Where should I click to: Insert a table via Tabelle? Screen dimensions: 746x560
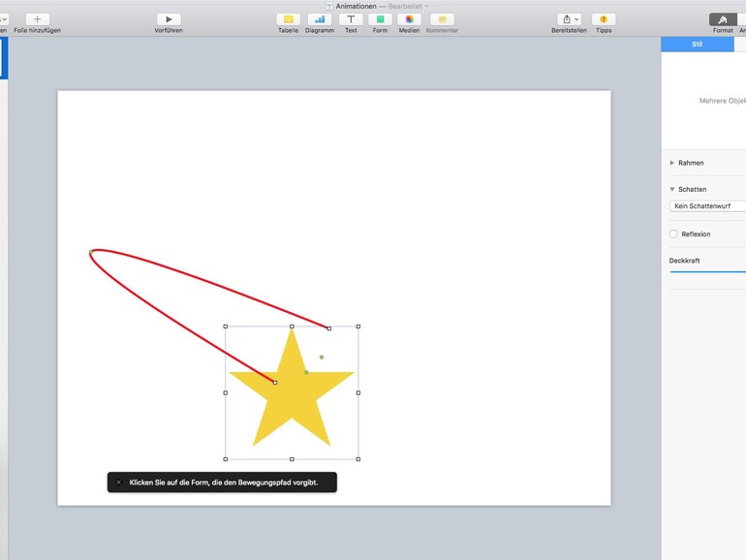click(x=289, y=19)
